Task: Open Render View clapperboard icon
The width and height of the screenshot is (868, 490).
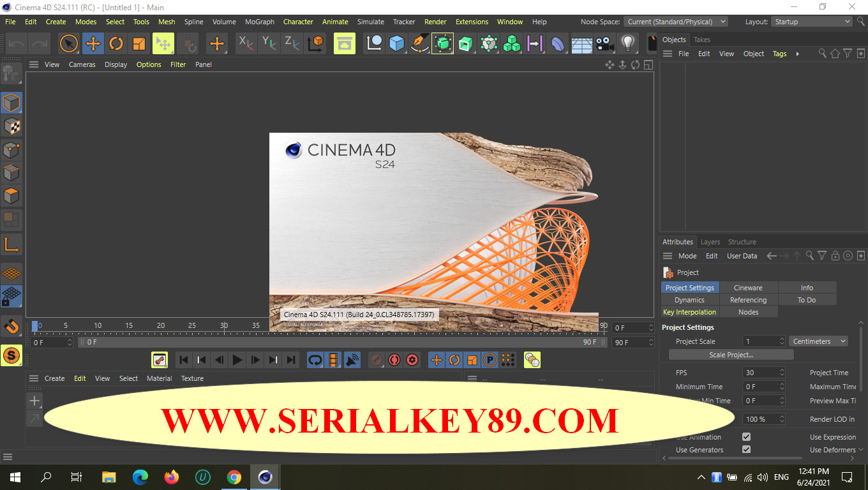Action: point(345,43)
